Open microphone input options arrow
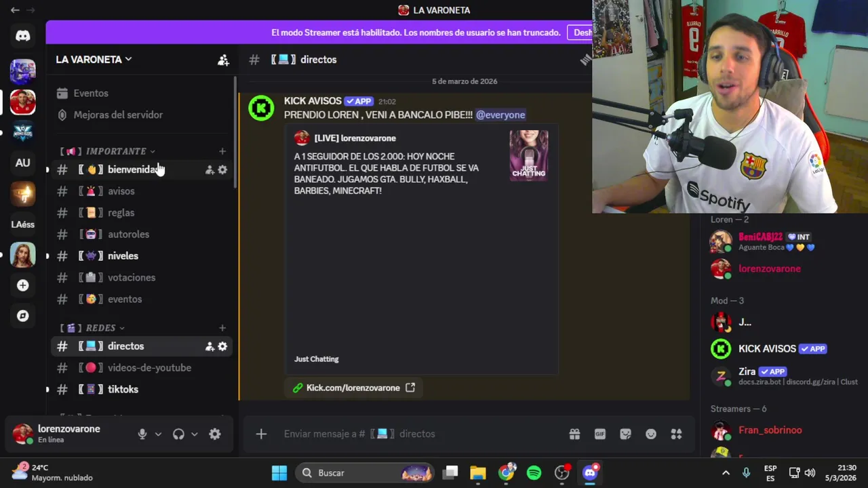Screen dimensions: 868x488 click(158, 434)
